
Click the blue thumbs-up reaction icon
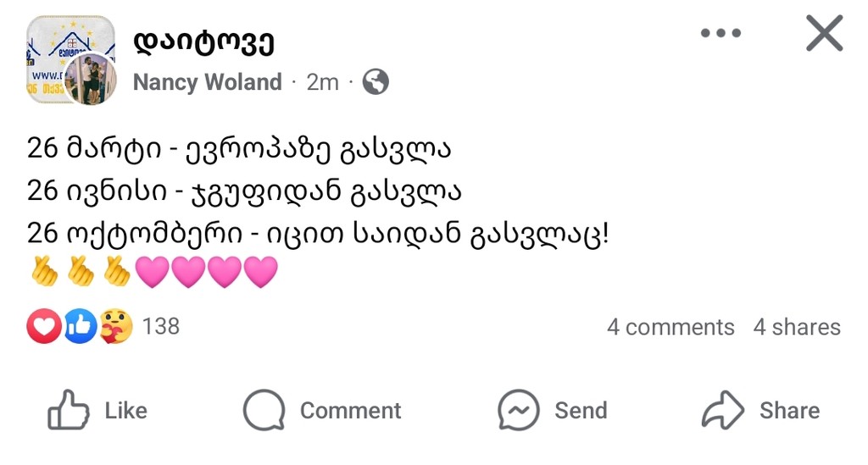81,326
